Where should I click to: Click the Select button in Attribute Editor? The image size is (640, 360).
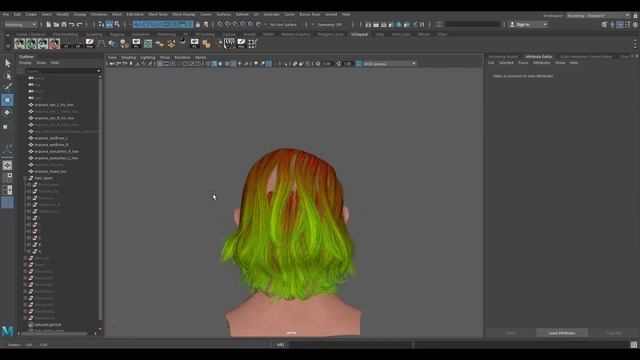[511, 333]
